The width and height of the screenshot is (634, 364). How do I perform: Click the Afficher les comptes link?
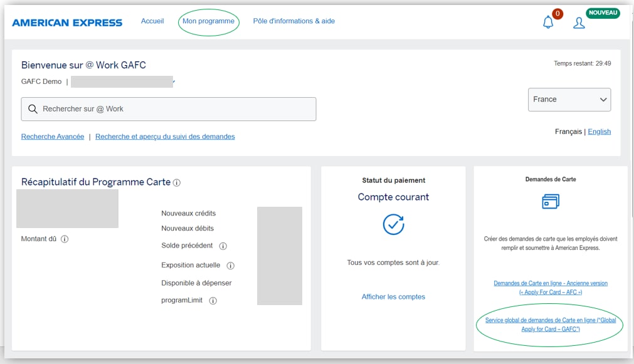click(393, 297)
